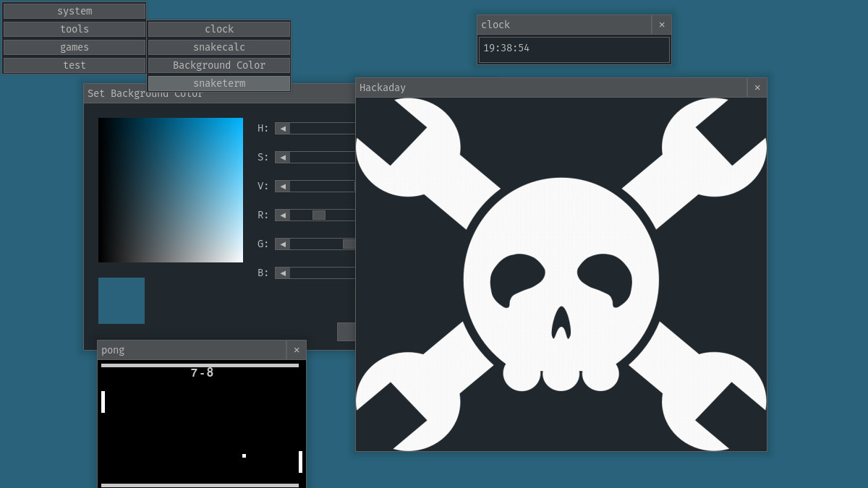Choose Background Color menu entry
The width and height of the screenshot is (868, 488).
(x=219, y=65)
